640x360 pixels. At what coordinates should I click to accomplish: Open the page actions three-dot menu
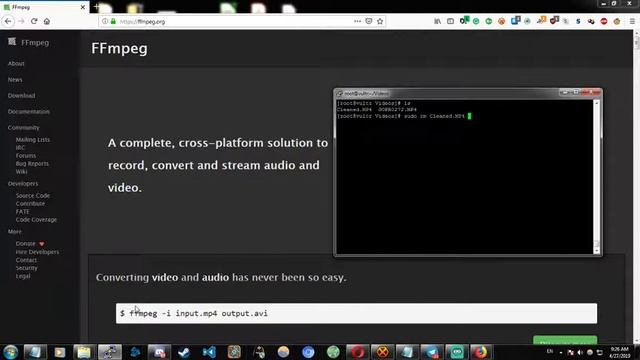coord(357,21)
